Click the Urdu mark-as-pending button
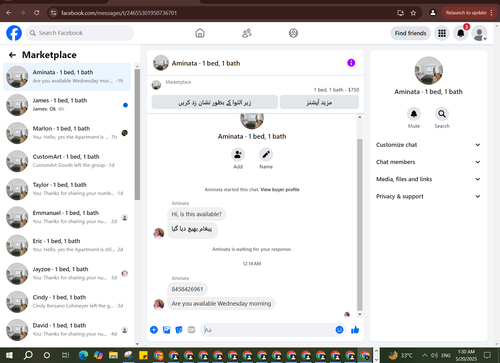This screenshot has width=500, height=363. (x=215, y=102)
